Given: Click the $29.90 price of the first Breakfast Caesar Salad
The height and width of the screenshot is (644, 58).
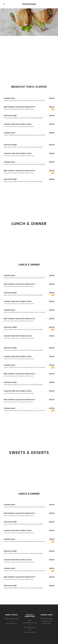Looking at the screenshot, I should [51, 98].
